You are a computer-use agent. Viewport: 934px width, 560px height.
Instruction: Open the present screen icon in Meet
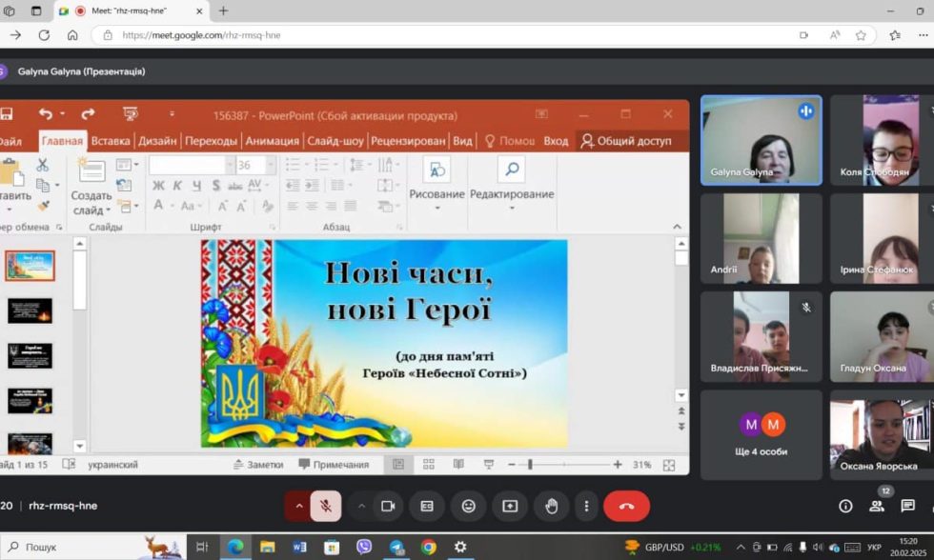click(511, 508)
